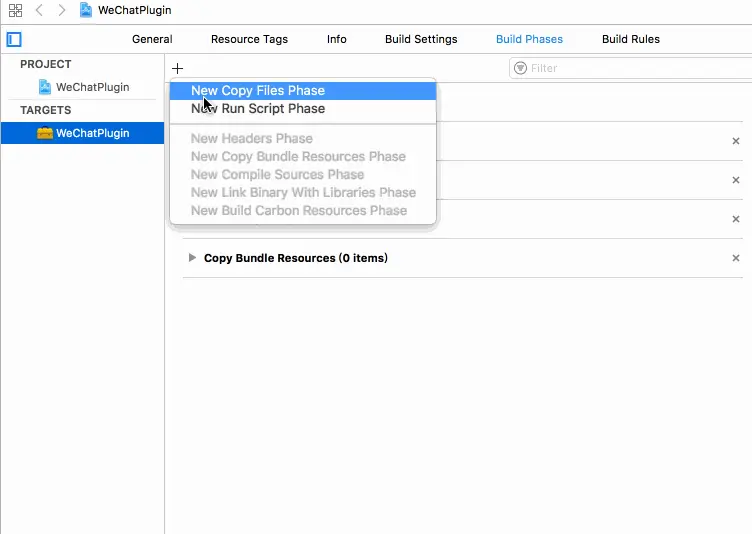Go forward with the right chevron

click(62, 10)
